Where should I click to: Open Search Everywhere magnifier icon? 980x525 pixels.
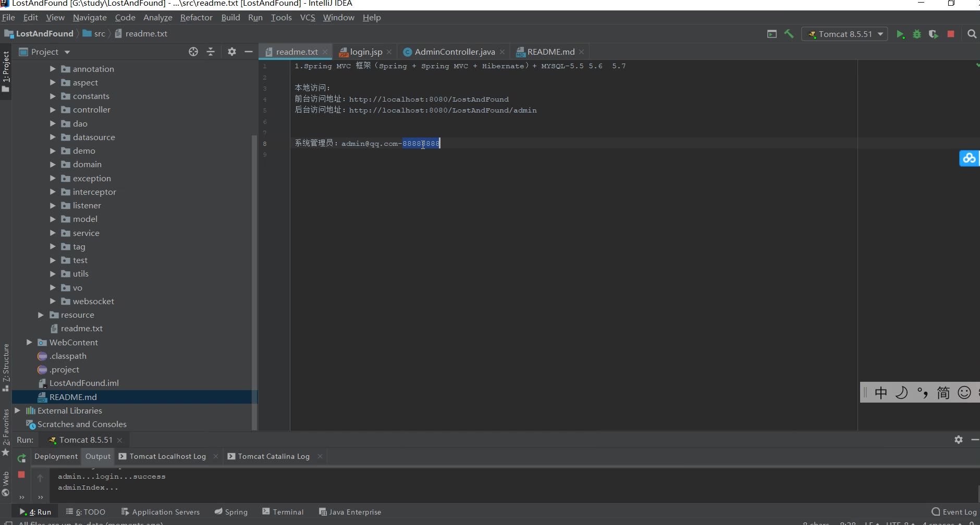(972, 34)
